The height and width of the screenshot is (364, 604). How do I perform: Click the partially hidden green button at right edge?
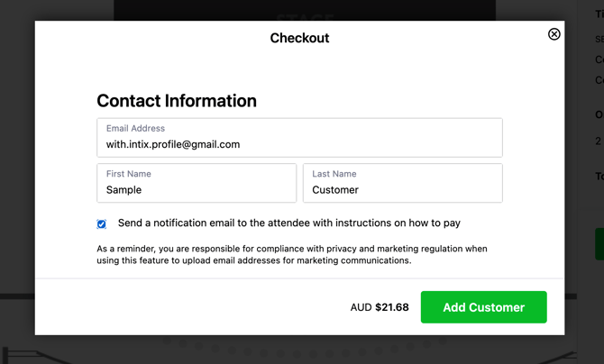(599, 244)
